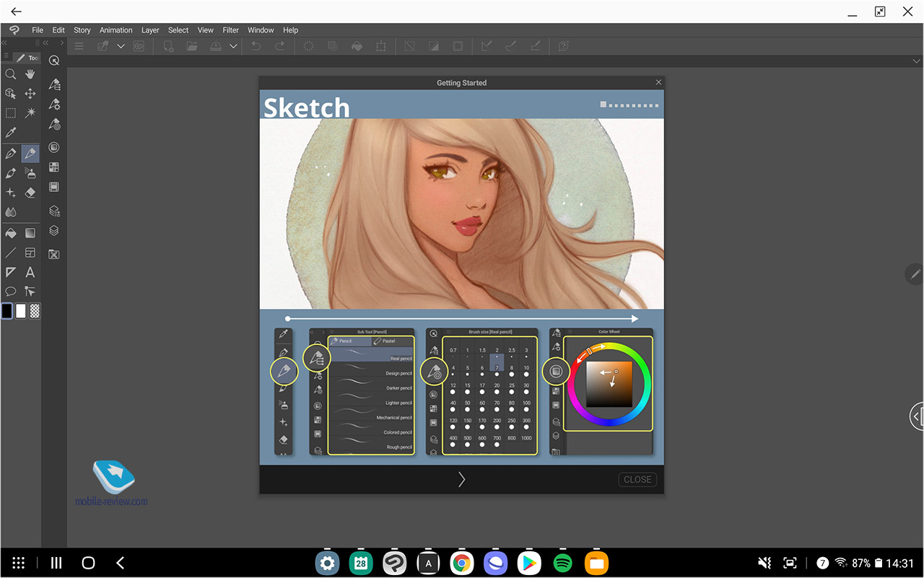Viewport: 924px width, 578px height.
Task: Toggle the fullscreen window mode button
Action: tap(880, 12)
